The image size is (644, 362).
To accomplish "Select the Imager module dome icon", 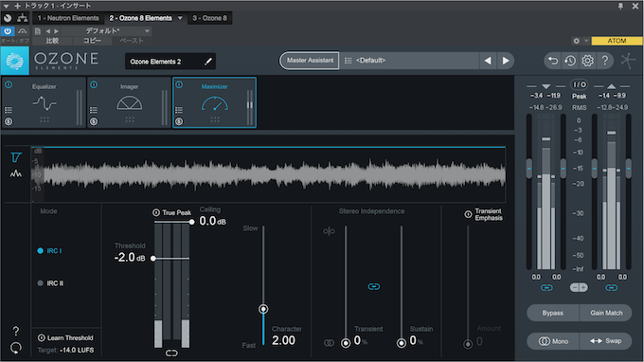I will [130, 103].
